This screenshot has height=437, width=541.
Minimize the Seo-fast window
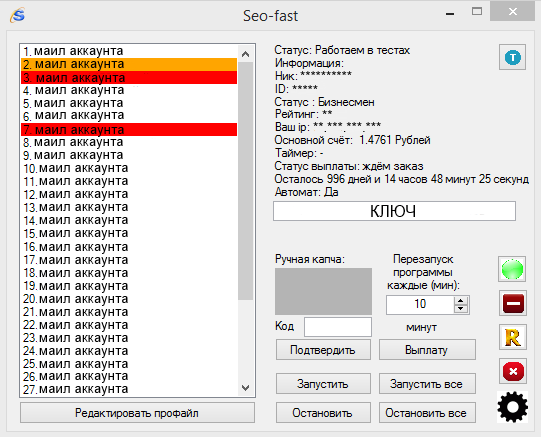(x=450, y=14)
